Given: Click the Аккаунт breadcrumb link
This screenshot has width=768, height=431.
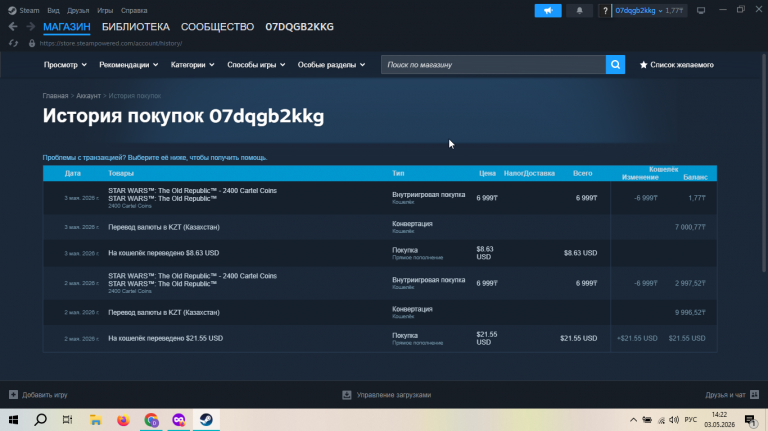Looking at the screenshot, I should [x=88, y=96].
